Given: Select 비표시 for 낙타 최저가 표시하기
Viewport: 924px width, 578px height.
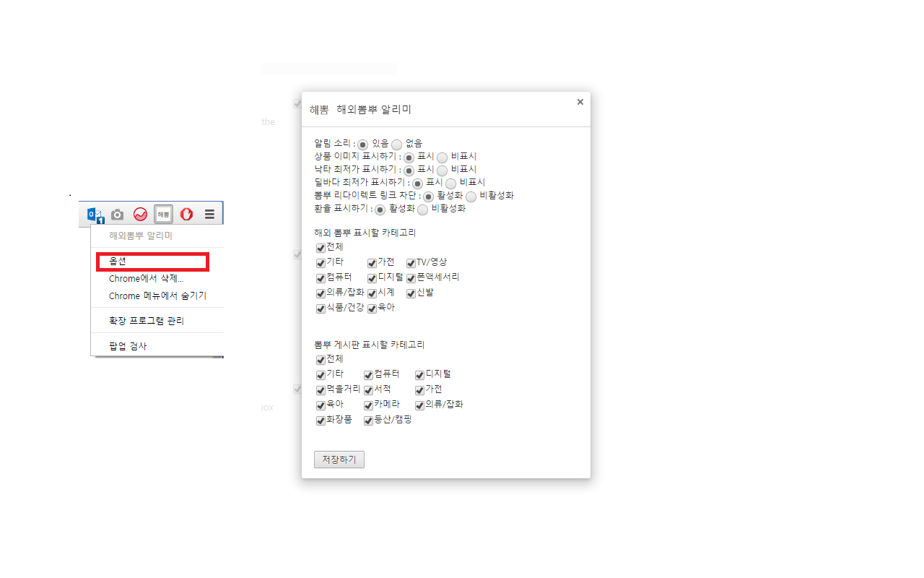Looking at the screenshot, I should pyautogui.click(x=443, y=171).
